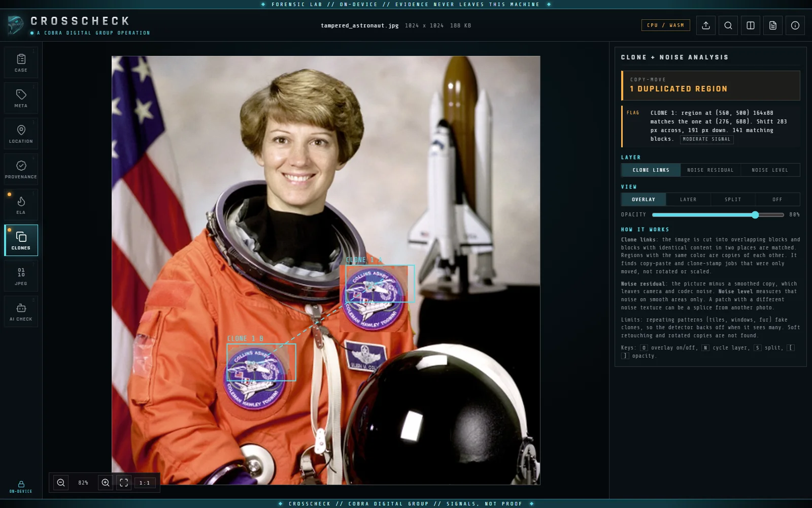Viewport: 812px width, 508px height.
Task: Click the Crosscheck cobra logo
Action: tap(15, 25)
